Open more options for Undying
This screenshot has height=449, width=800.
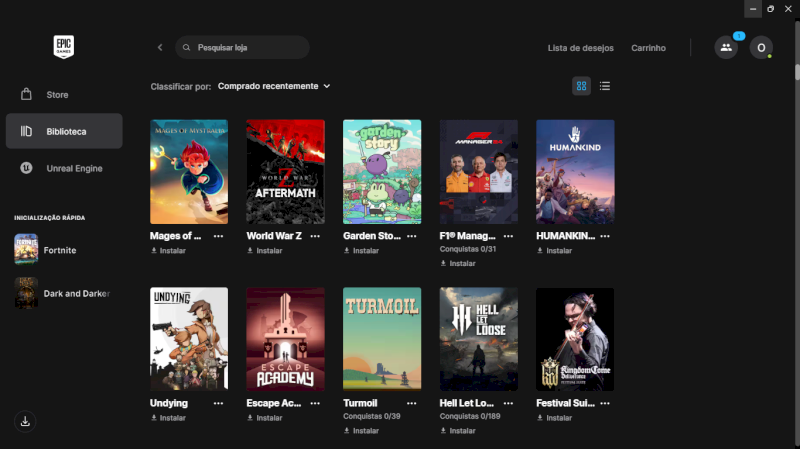[x=218, y=403]
